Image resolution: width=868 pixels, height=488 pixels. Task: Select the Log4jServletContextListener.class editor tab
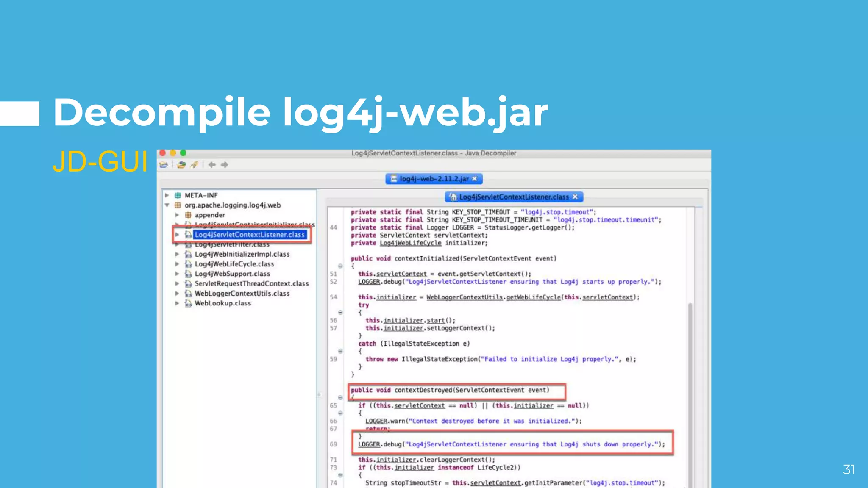click(514, 197)
